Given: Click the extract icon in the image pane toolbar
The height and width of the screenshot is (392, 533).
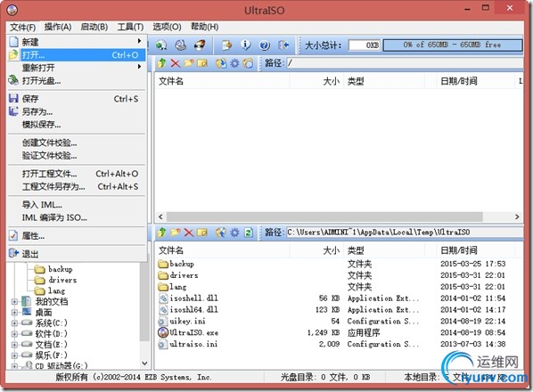Looking at the screenshot, I should pos(221,63).
